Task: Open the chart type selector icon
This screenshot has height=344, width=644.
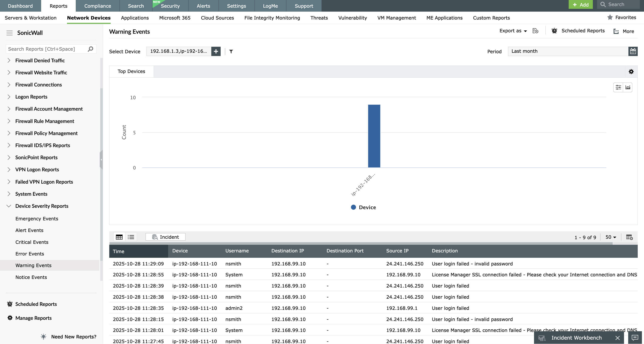Action: (x=627, y=87)
